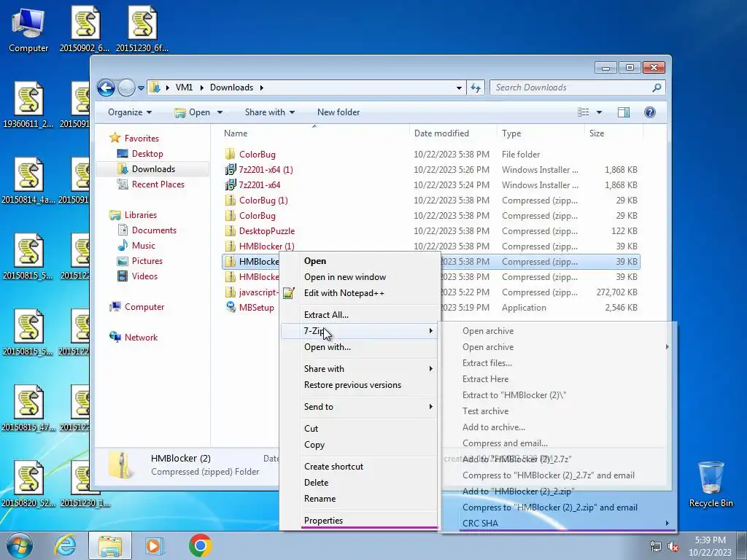Image resolution: width=747 pixels, height=560 pixels.
Task: Select the ColorBug (1) zip icon
Action: (x=230, y=200)
